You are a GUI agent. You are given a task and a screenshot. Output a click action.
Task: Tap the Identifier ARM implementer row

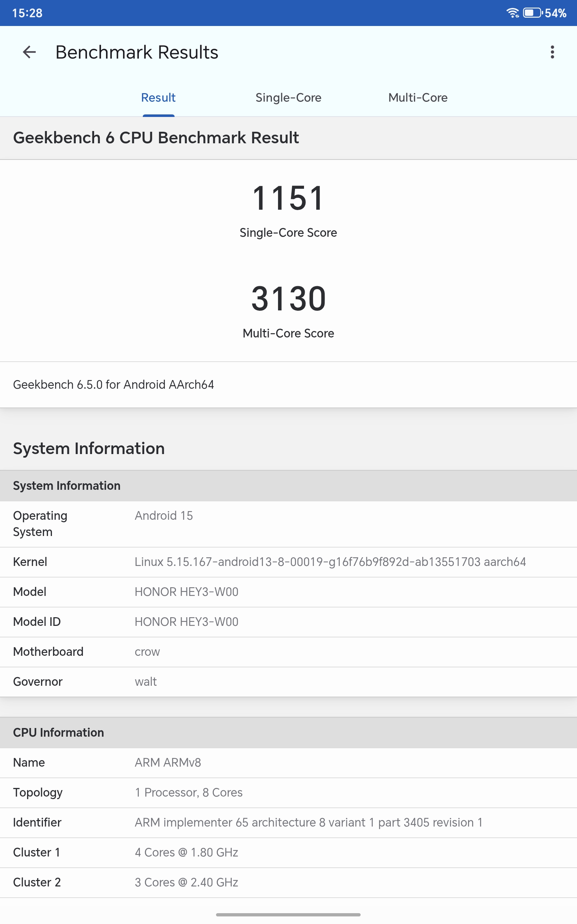coord(288,823)
